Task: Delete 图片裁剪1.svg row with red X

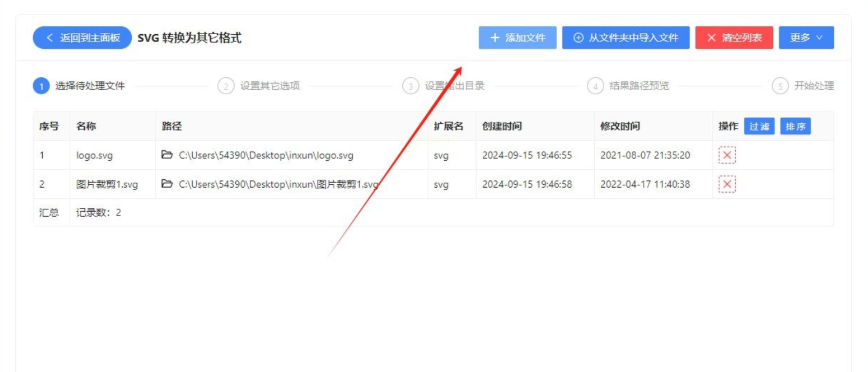Action: click(x=727, y=184)
